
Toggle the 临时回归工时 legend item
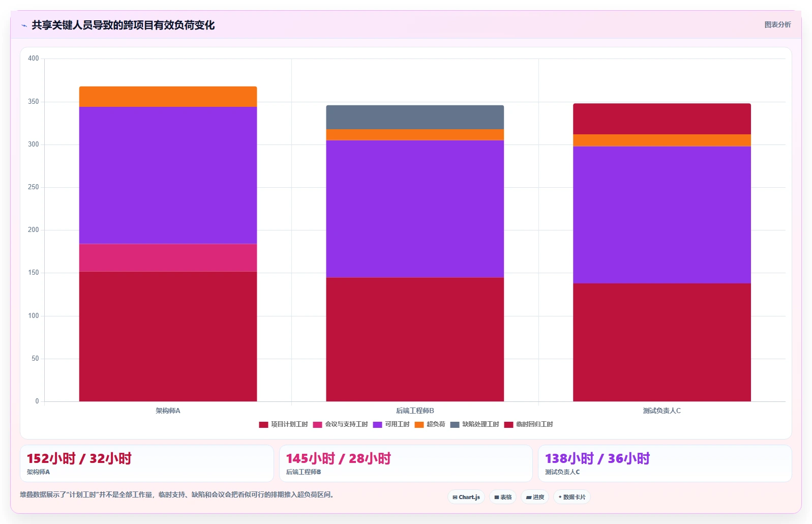tap(528, 424)
